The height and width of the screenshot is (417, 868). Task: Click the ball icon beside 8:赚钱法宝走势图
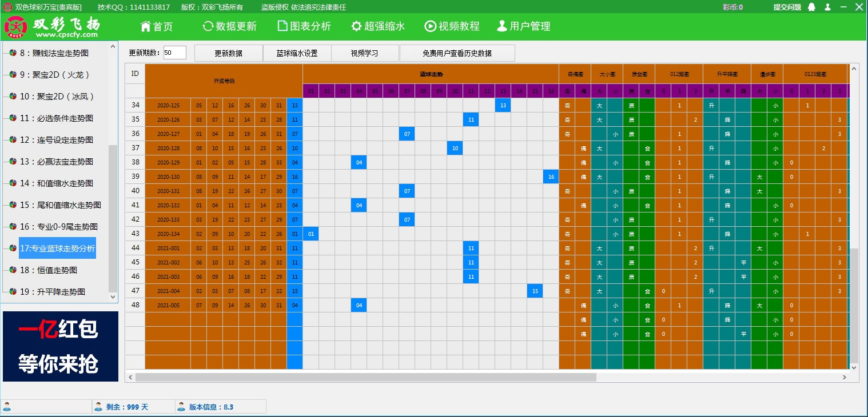click(13, 53)
